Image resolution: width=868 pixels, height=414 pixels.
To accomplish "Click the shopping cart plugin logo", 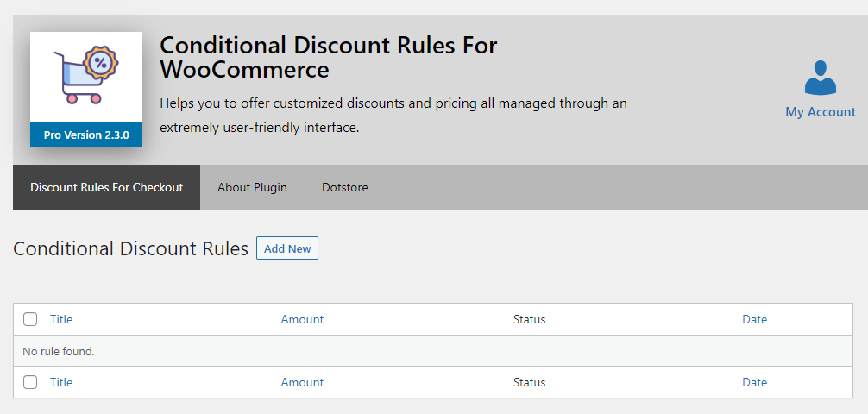I will (x=85, y=77).
